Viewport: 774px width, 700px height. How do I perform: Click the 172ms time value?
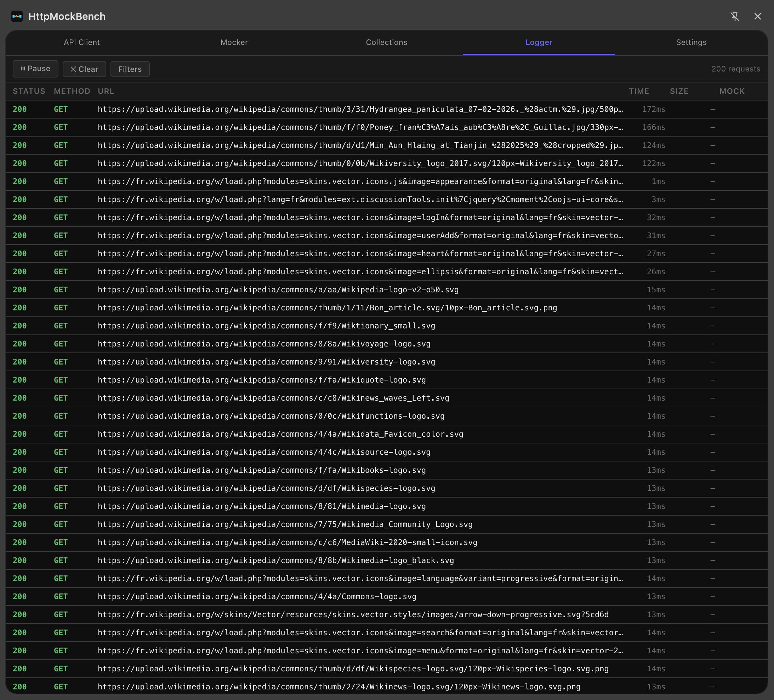click(654, 109)
